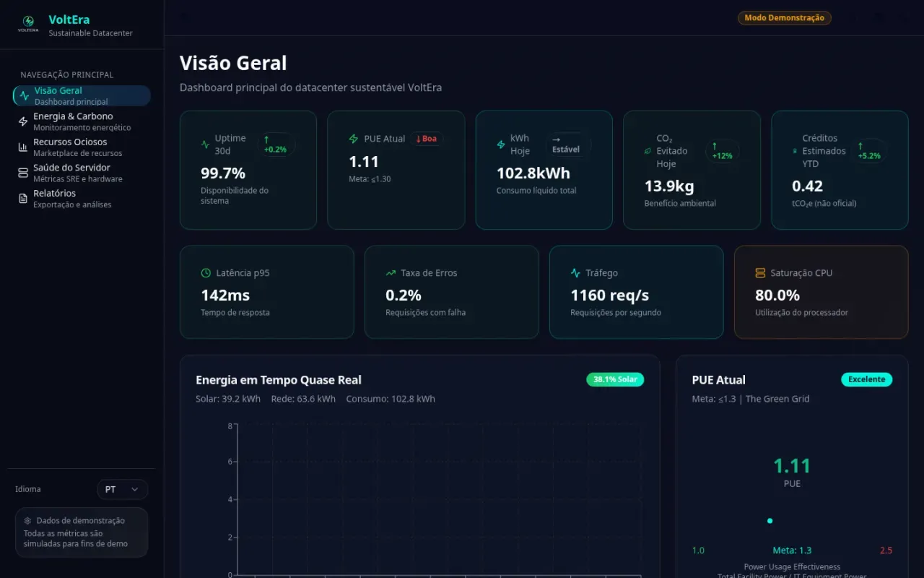Click the 0.42 credits value
Screen dimensions: 924x578
click(807, 186)
